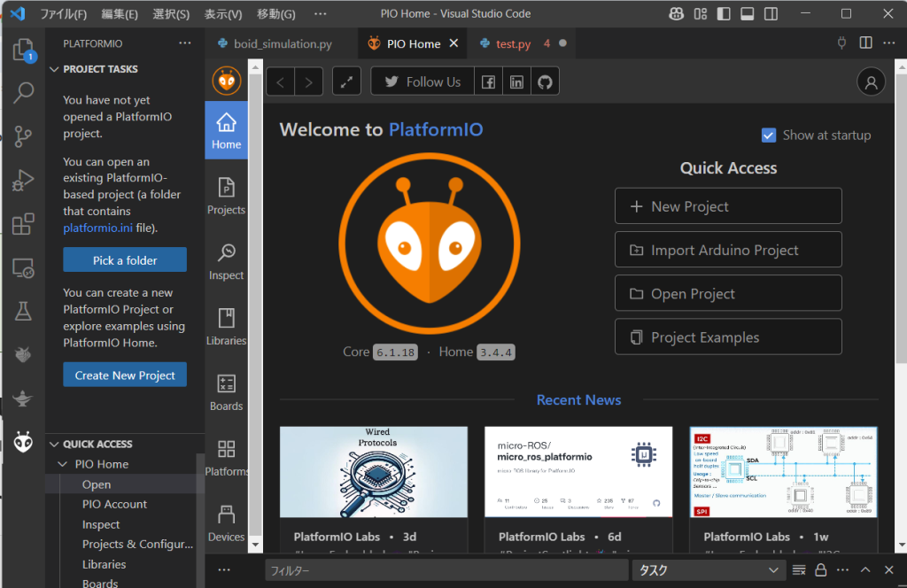Click the フィルター filter input field
This screenshot has width=907, height=588.
pyautogui.click(x=443, y=570)
